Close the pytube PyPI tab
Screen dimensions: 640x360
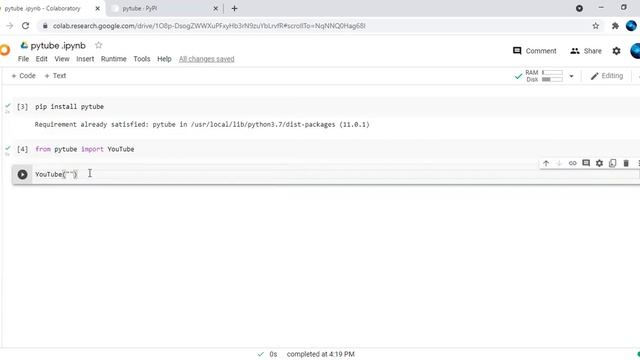(216, 8)
